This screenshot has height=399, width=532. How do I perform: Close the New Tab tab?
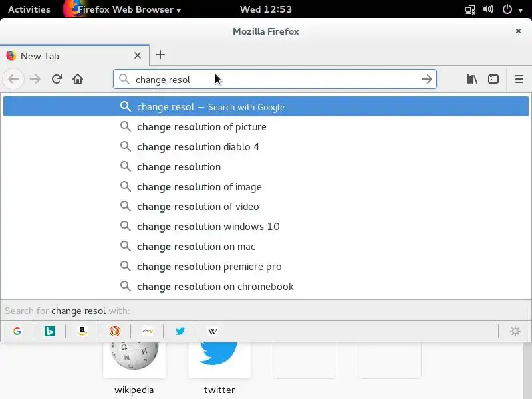click(x=138, y=55)
